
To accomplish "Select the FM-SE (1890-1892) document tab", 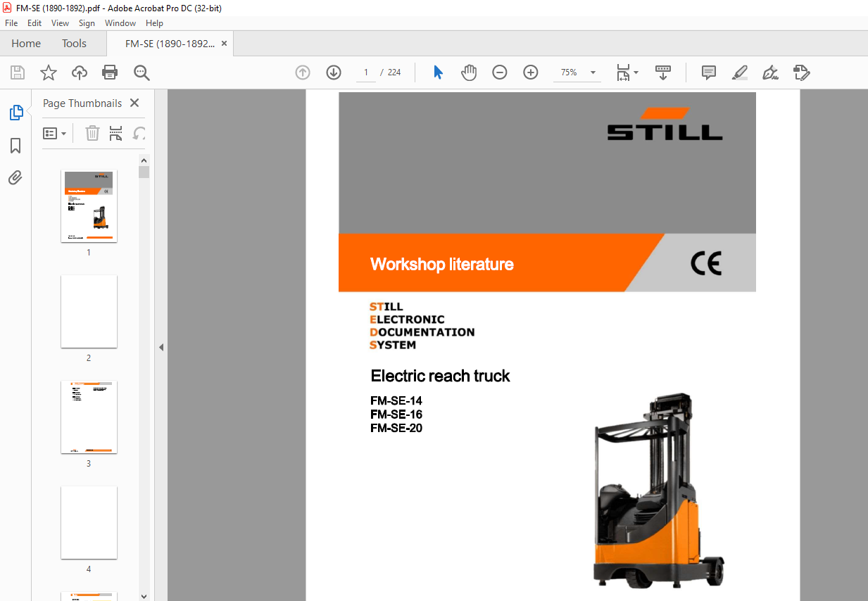I will point(170,44).
